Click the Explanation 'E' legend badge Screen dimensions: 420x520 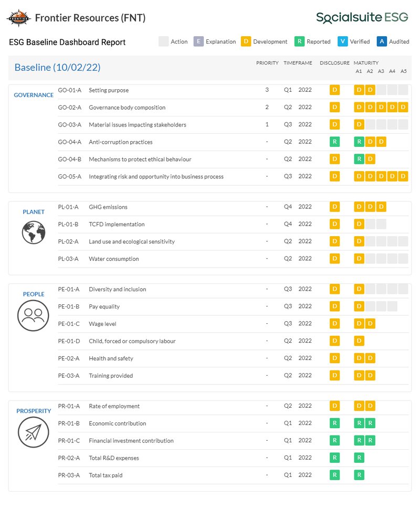click(x=198, y=41)
